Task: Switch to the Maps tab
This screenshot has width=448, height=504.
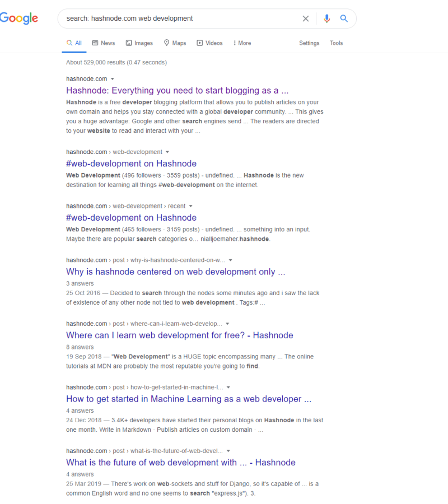Action: tap(175, 43)
